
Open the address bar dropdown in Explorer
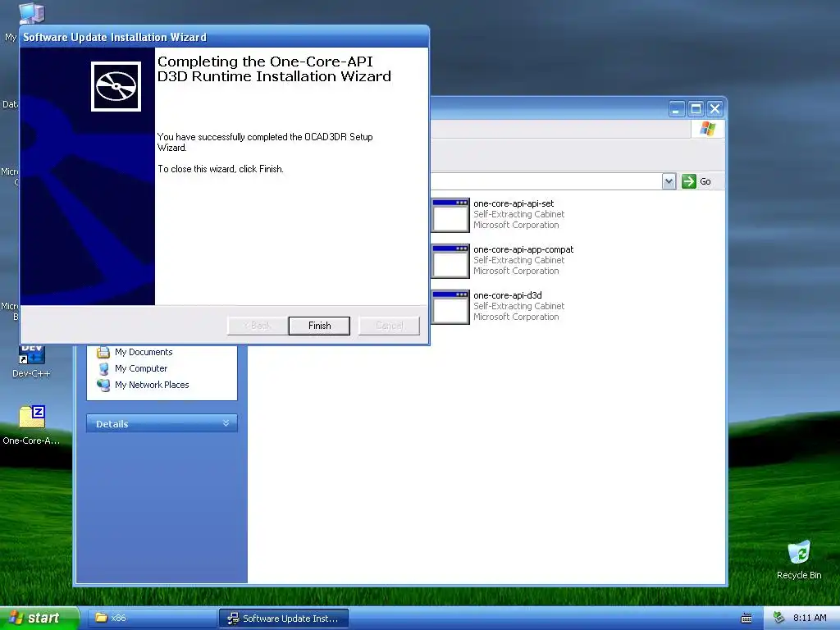(669, 181)
